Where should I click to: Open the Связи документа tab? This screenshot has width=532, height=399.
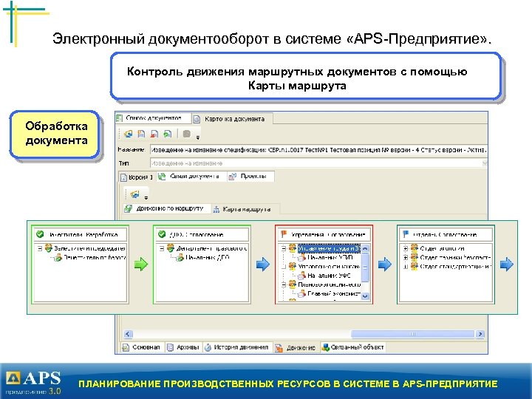pyautogui.click(x=191, y=177)
